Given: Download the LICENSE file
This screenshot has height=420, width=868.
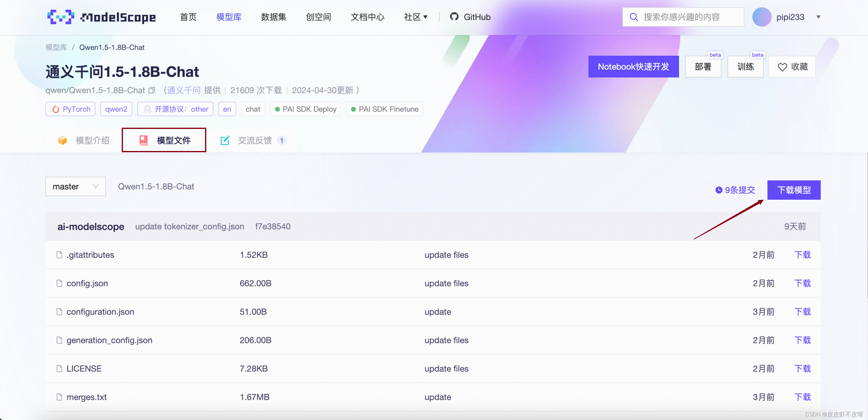Looking at the screenshot, I should pyautogui.click(x=802, y=369).
